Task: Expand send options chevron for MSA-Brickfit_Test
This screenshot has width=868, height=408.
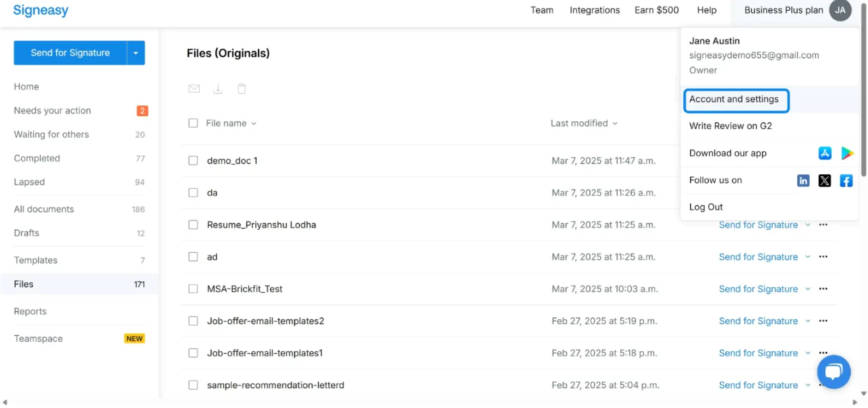Action: 808,289
